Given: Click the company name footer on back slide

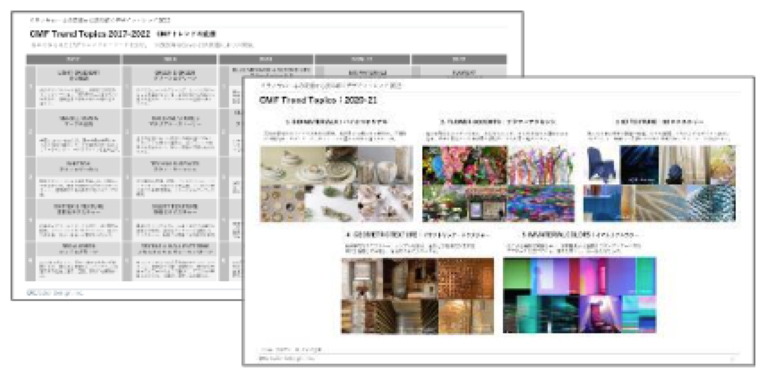Looking at the screenshot, I should click(x=55, y=293).
